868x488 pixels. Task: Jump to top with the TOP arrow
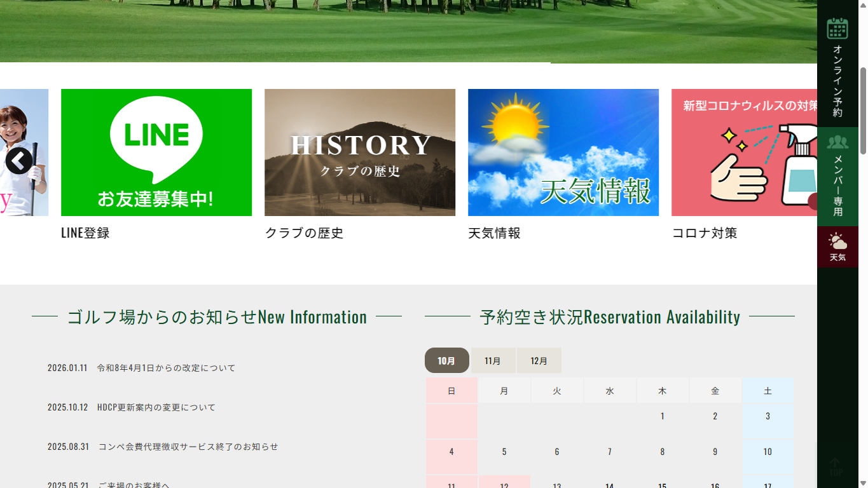(835, 468)
